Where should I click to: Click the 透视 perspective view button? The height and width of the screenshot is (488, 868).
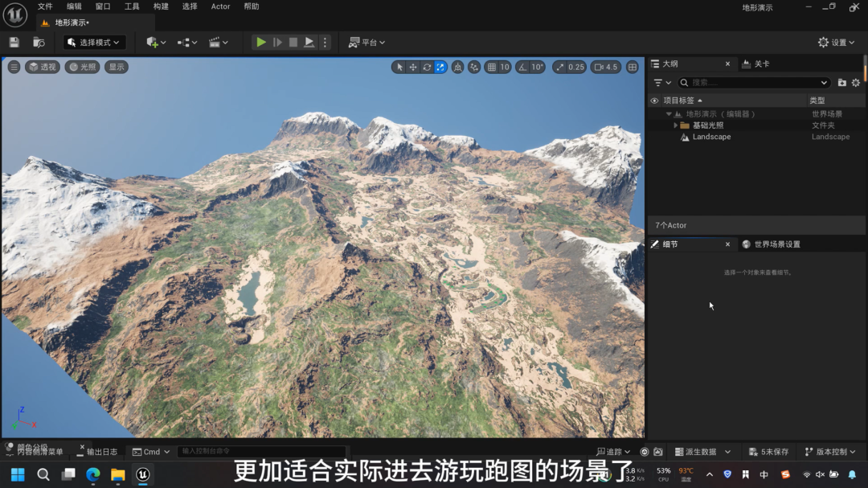click(x=43, y=67)
